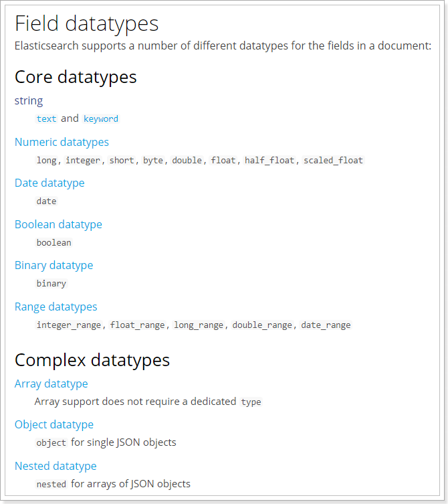Click the Core datatypes heading

(76, 77)
